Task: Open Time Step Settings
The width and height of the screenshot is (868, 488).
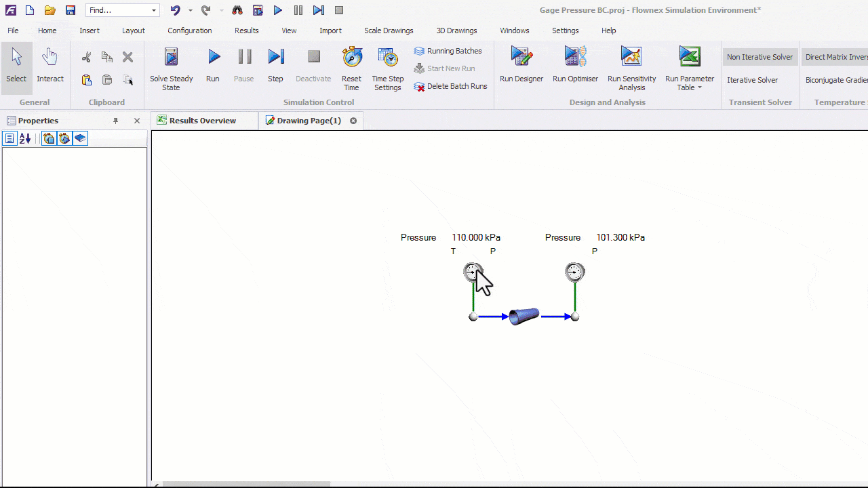Action: pos(387,58)
